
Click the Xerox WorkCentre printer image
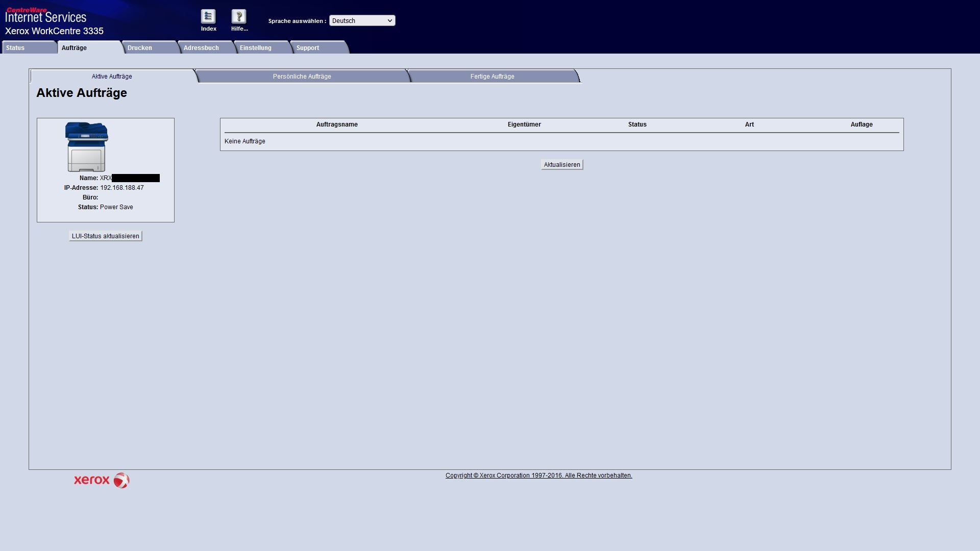coord(86,146)
